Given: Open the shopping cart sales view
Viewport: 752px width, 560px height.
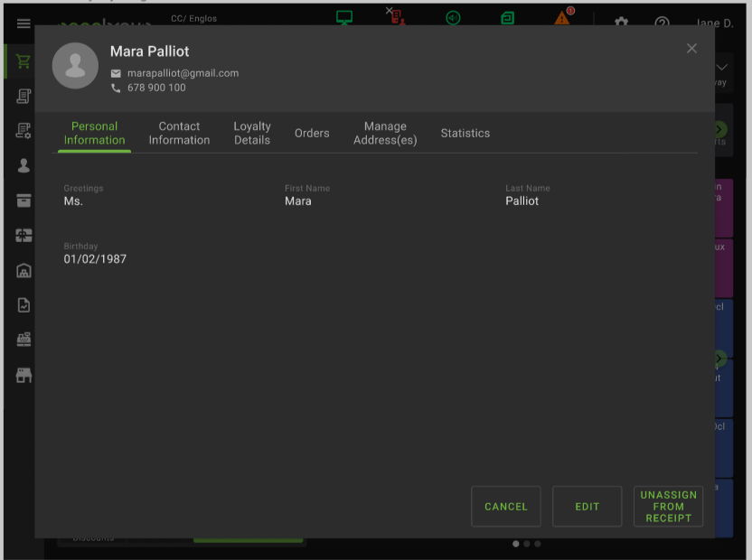Looking at the screenshot, I should (23, 61).
